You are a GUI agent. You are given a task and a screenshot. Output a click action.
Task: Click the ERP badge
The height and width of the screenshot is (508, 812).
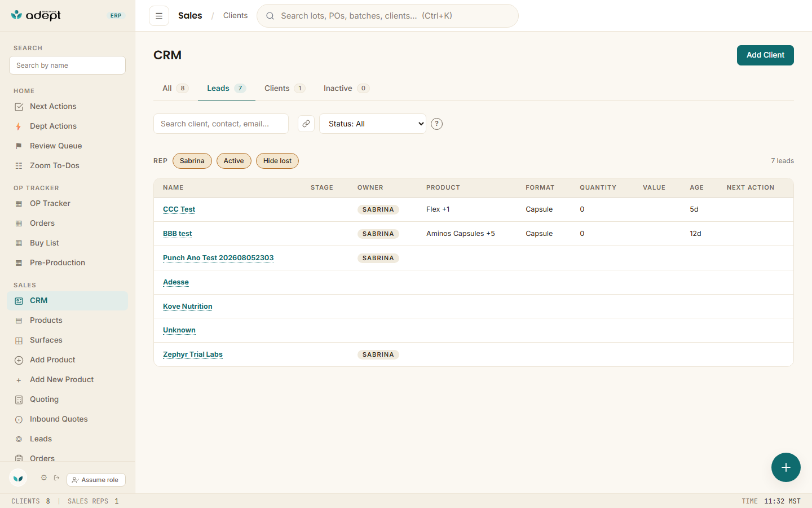(116, 16)
